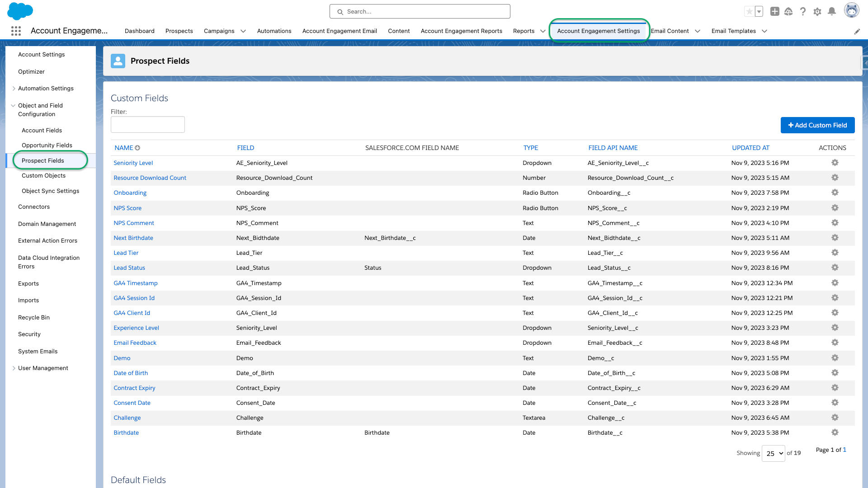Click the edit navigation pencil icon
Screen dimensions: 868x488
tap(857, 31)
